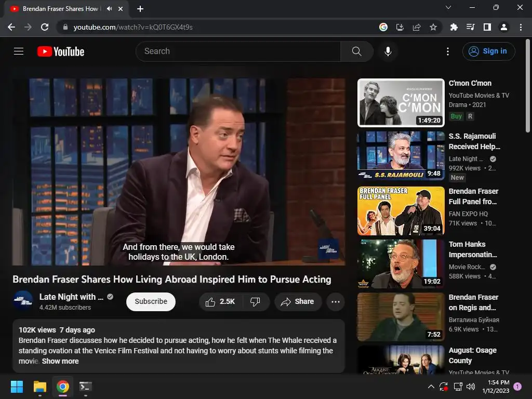The image size is (532, 399).
Task: Like the video with thumbs up
Action: click(x=220, y=302)
